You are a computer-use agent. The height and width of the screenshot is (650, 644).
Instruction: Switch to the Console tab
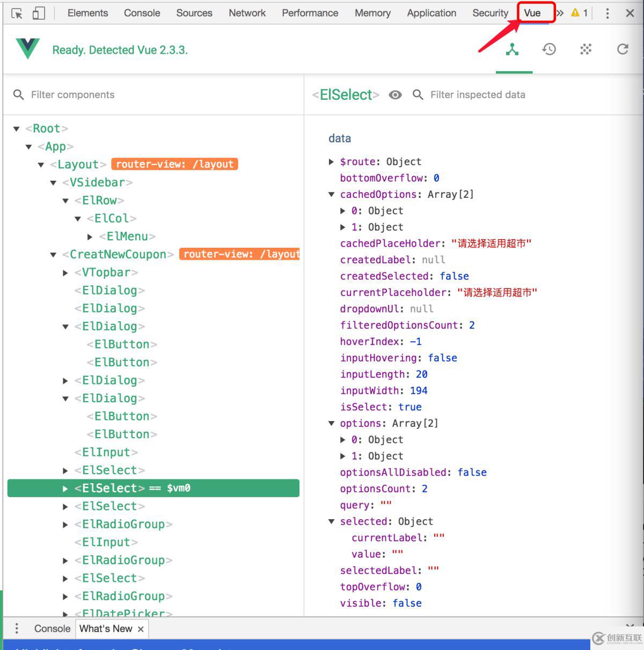click(142, 13)
